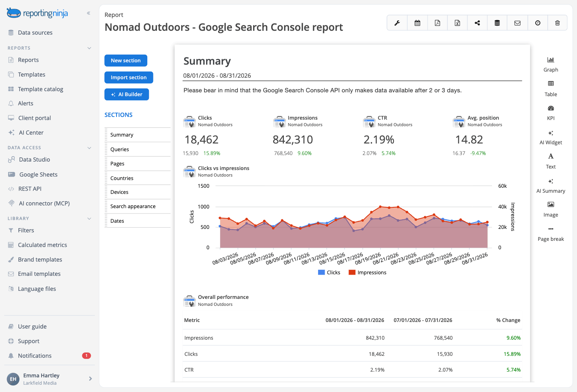Open the calendar date range icon
Image resolution: width=577 pixels, height=392 pixels.
[417, 23]
